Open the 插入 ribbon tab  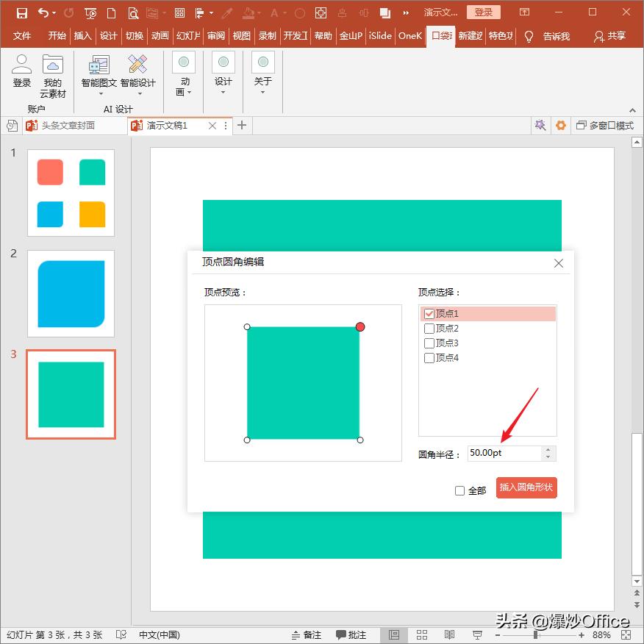pyautogui.click(x=83, y=36)
